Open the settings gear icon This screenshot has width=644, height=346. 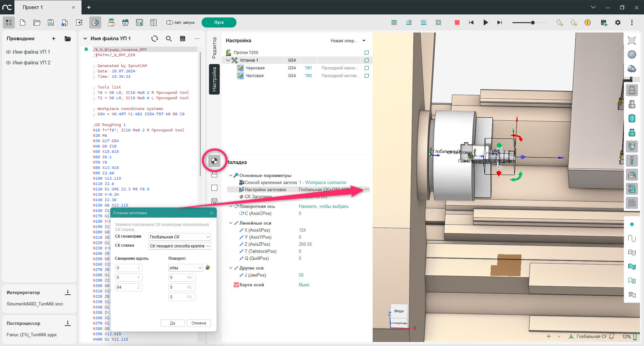pos(618,22)
